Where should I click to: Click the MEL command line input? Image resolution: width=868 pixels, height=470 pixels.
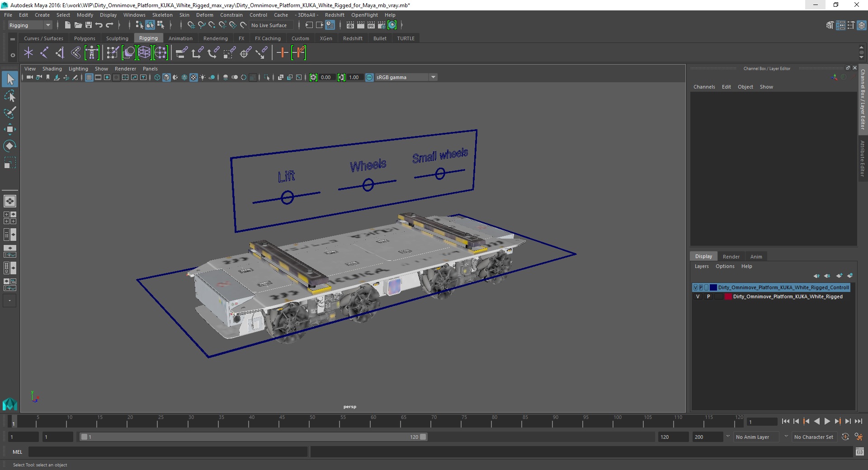(x=168, y=452)
